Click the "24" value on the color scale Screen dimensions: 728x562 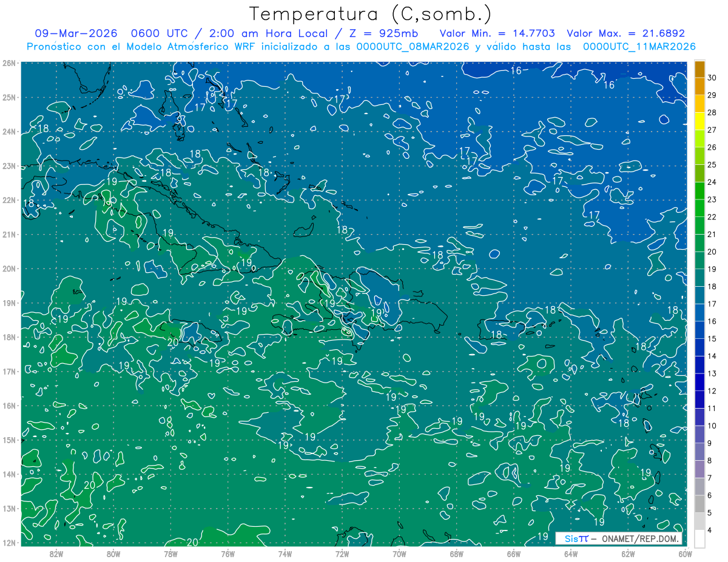pos(712,182)
